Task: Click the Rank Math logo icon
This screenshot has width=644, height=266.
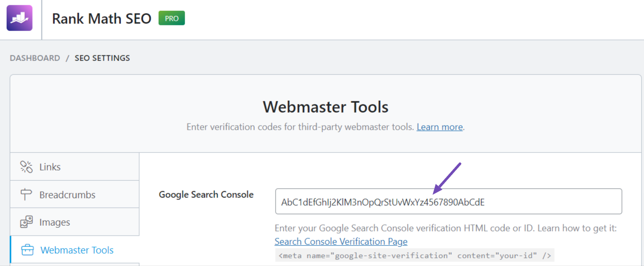Action: point(20,18)
